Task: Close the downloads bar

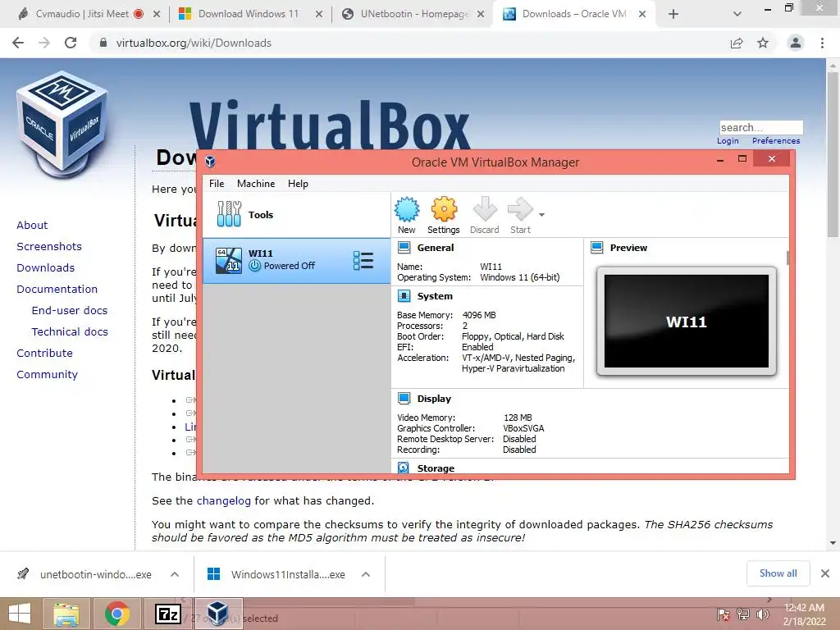Action: pos(825,573)
